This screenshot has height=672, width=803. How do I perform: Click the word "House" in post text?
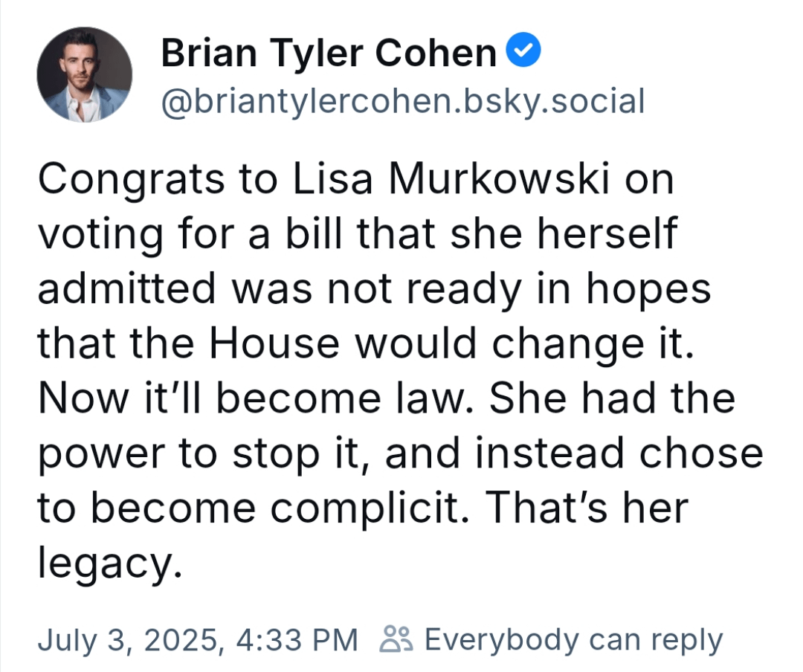pos(274,343)
